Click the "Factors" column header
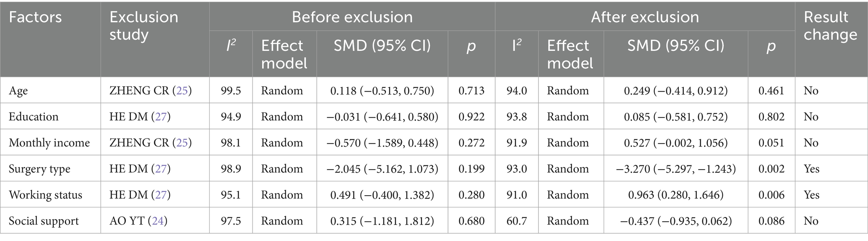868x241 pixels. pyautogui.click(x=35, y=17)
